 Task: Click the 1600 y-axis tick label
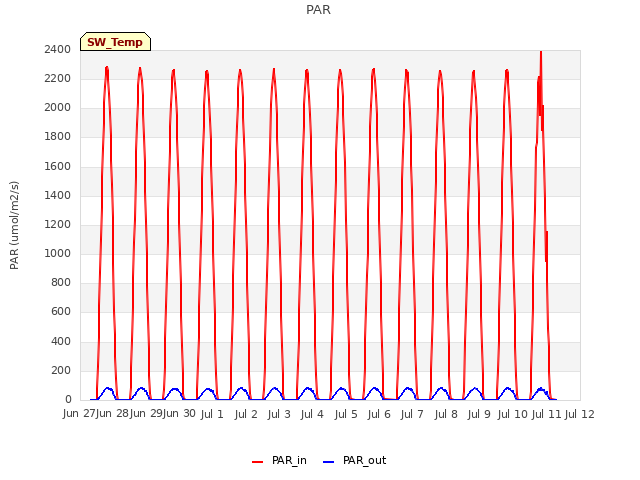58,166
